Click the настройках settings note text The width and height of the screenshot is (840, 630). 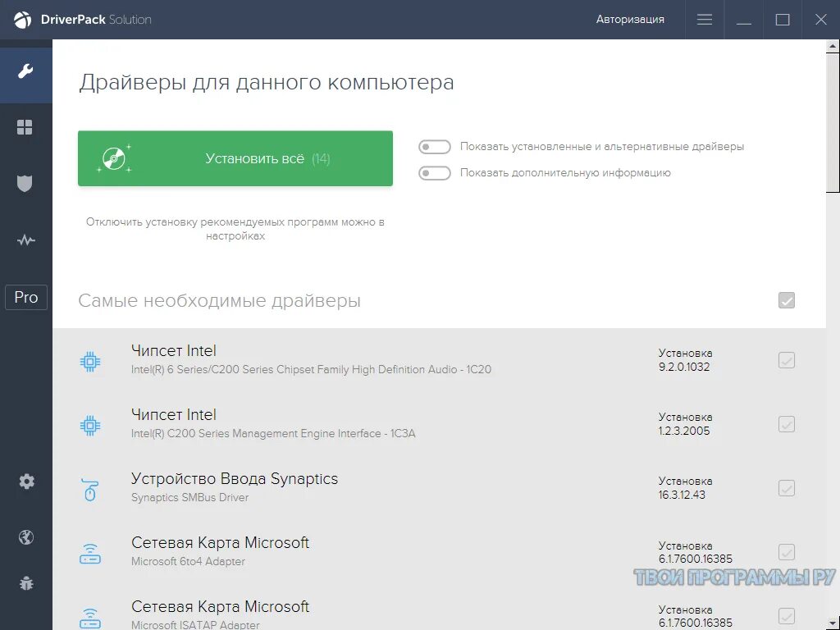tap(235, 236)
